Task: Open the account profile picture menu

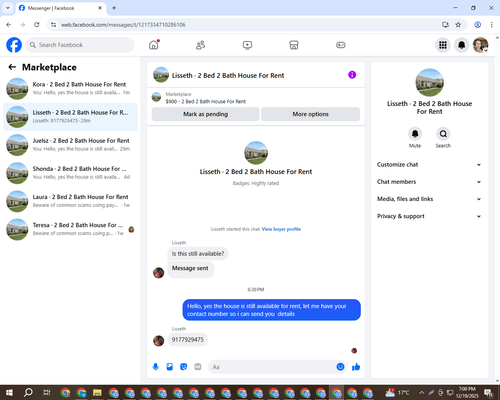Action: 480,45
